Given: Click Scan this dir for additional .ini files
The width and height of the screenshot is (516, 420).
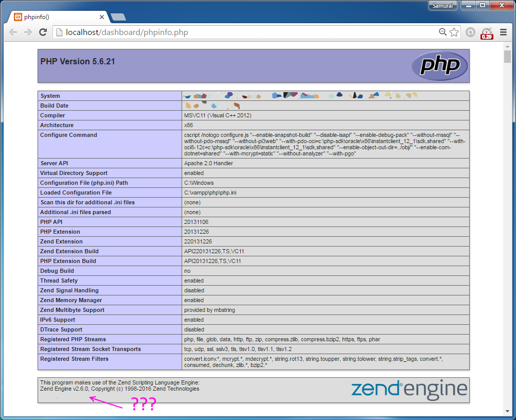Looking at the screenshot, I should (x=87, y=202).
